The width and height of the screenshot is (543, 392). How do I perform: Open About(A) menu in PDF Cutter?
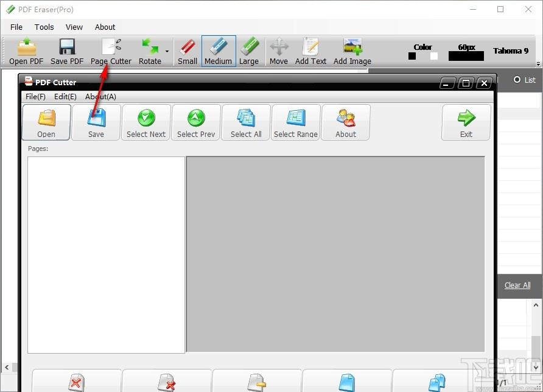click(x=100, y=97)
